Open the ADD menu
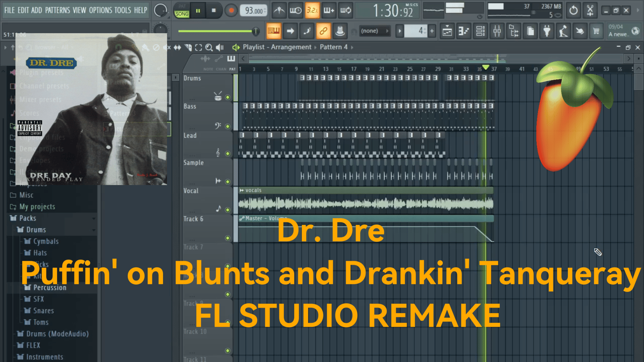 (37, 10)
